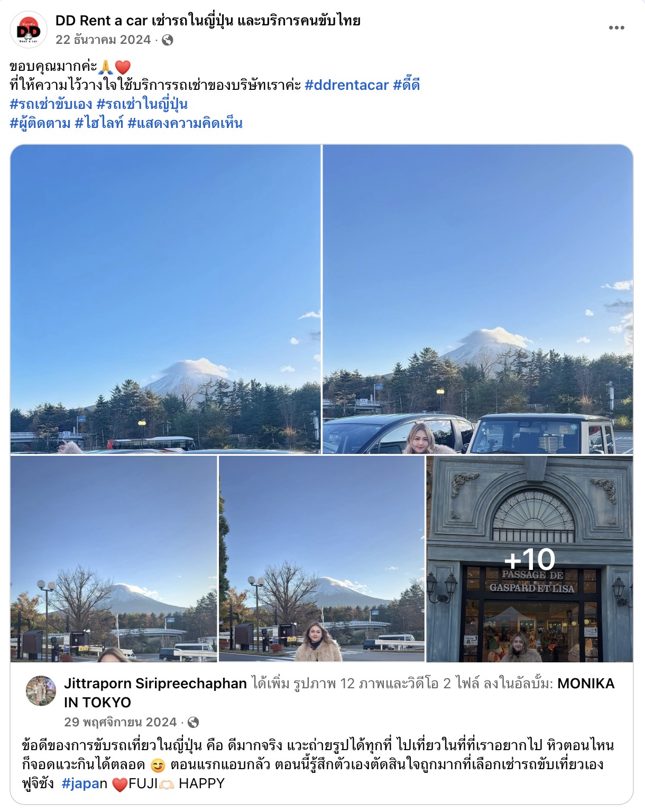Open the #รถเช่าขับเอง hashtag
The width and height of the screenshot is (645, 812).
click(x=51, y=104)
